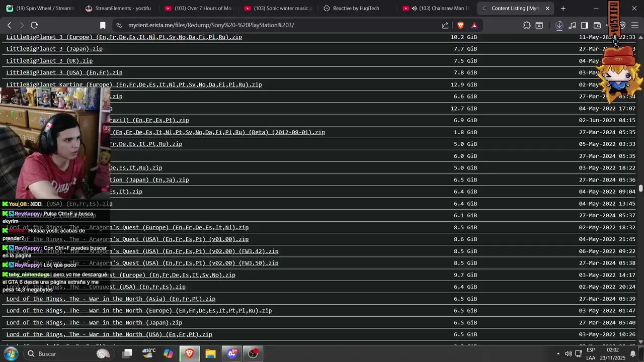Open the Brave main menu hamburger
The image size is (644, 362).
pos(634,25)
